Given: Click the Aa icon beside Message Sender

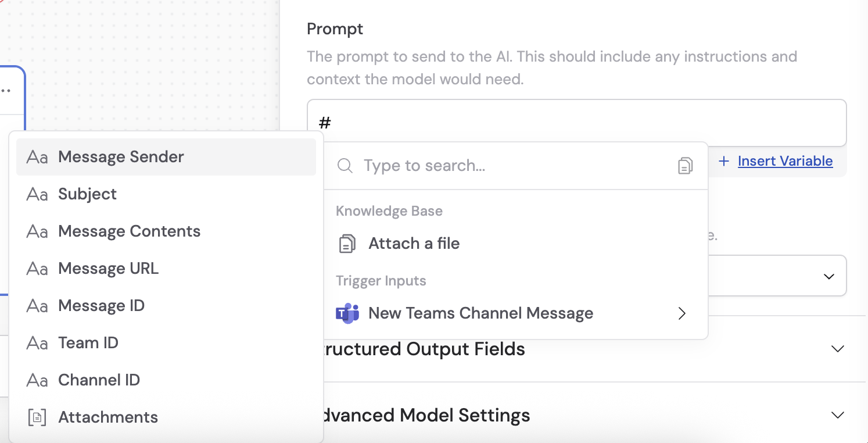Looking at the screenshot, I should click(36, 156).
